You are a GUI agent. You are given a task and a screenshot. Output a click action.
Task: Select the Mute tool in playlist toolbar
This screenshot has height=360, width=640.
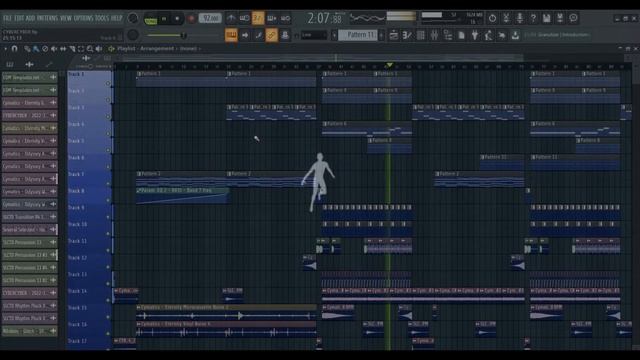point(54,49)
